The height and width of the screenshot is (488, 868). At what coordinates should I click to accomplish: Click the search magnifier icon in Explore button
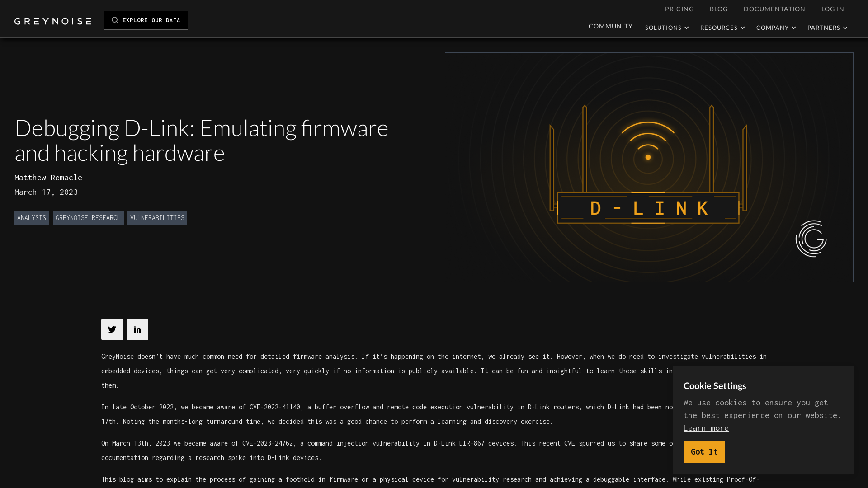(x=115, y=20)
